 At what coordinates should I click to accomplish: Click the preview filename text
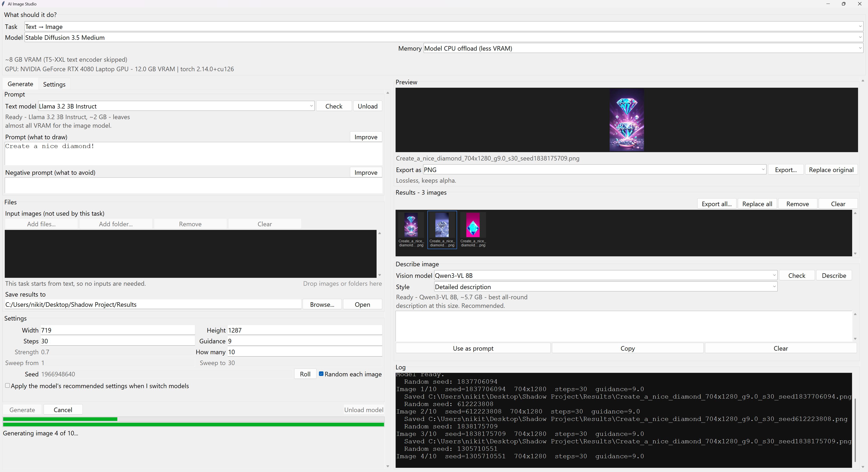(x=488, y=158)
